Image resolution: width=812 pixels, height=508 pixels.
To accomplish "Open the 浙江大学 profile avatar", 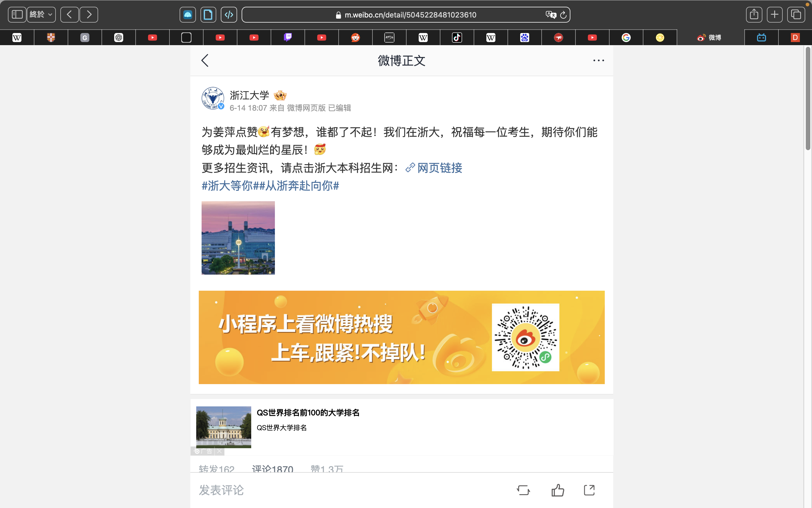I will [x=213, y=98].
